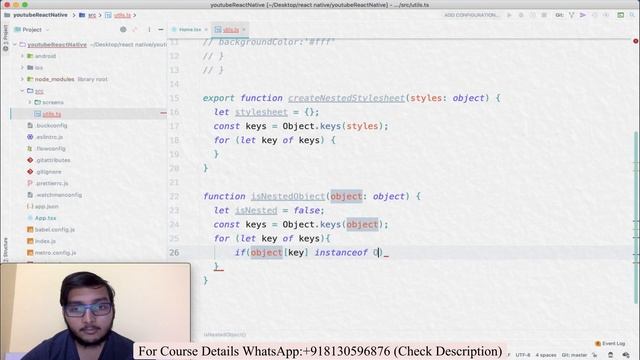Open Project panel options menu
640x360 pixels.
[x=149, y=29]
